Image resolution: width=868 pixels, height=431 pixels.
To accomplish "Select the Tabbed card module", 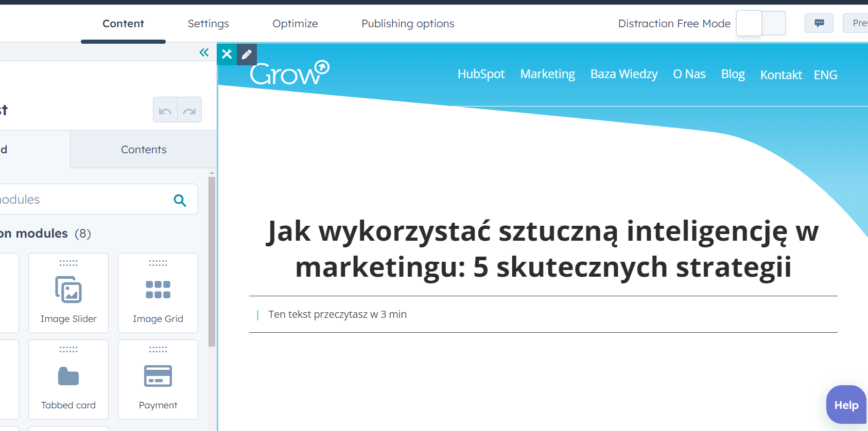I will (x=68, y=380).
